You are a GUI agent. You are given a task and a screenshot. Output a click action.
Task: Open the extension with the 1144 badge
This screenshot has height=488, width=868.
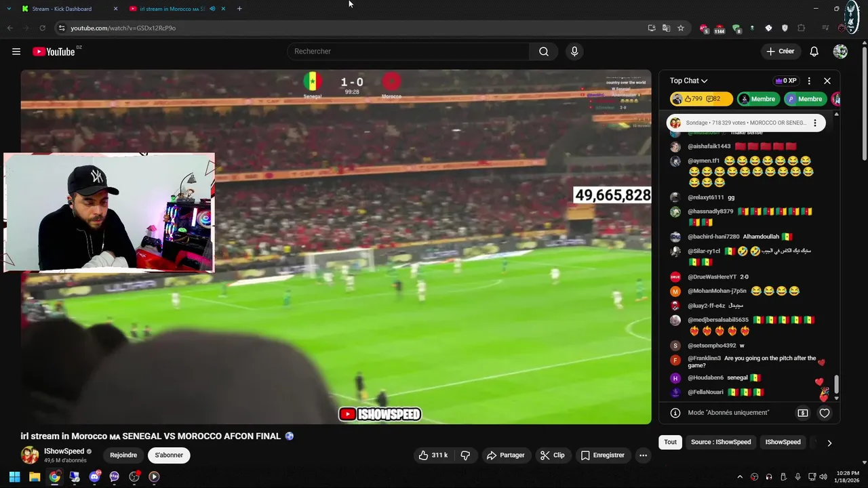pyautogui.click(x=719, y=28)
